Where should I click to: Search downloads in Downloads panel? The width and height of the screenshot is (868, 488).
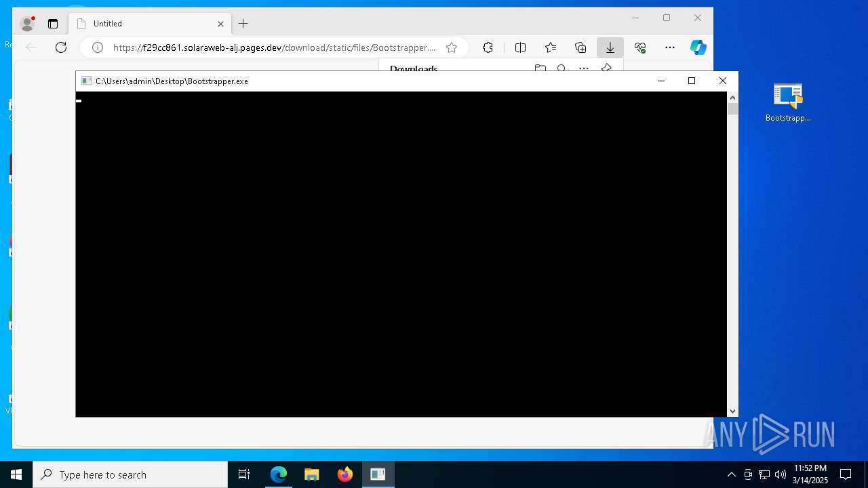pyautogui.click(x=561, y=68)
